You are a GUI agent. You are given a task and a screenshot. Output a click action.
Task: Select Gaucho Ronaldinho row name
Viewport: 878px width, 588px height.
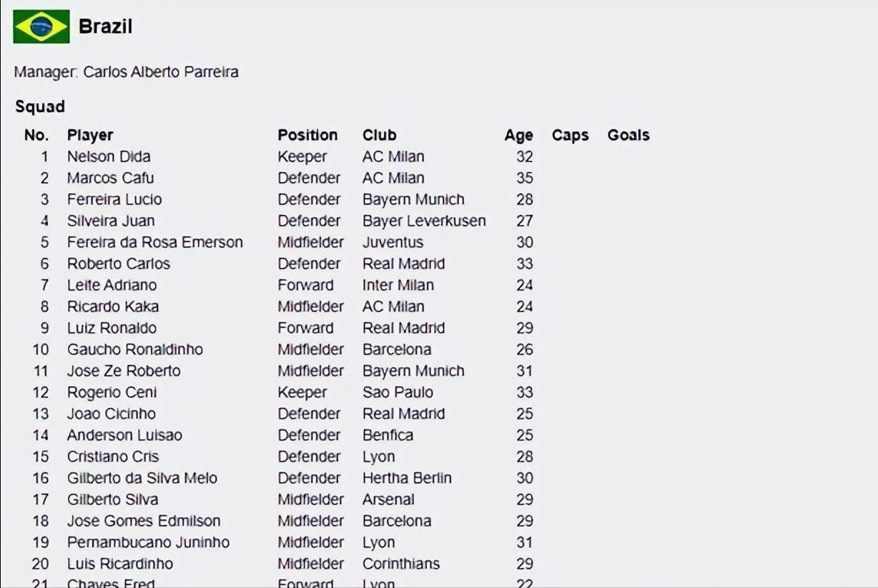point(135,349)
